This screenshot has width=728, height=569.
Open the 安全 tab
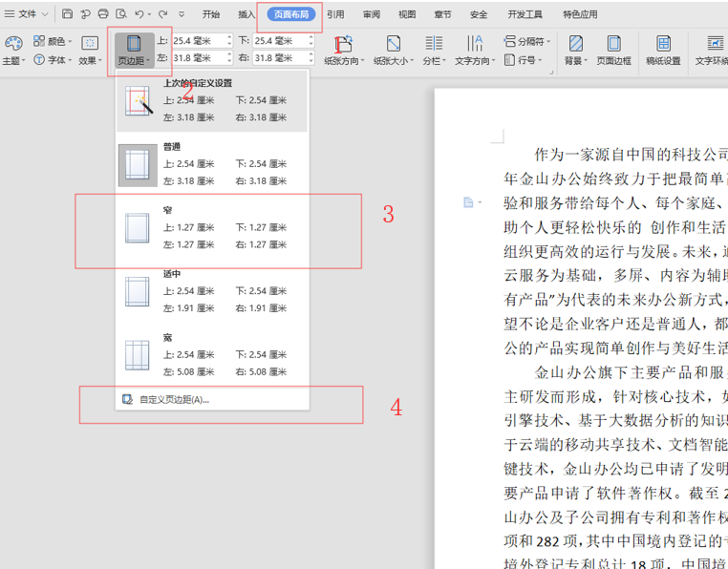tap(479, 14)
